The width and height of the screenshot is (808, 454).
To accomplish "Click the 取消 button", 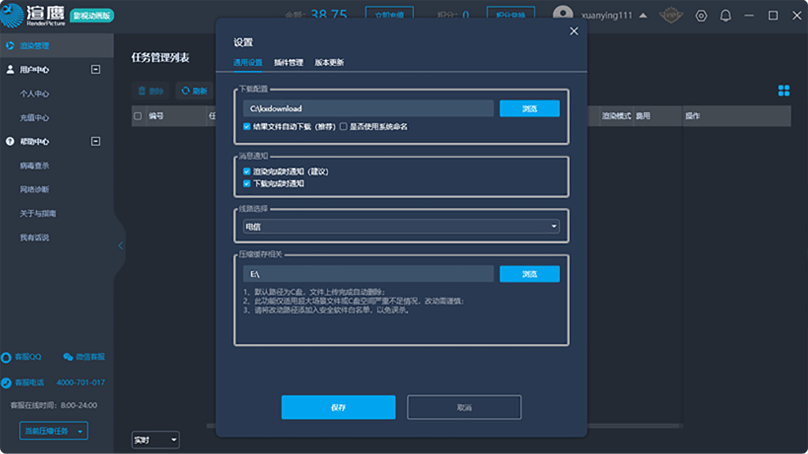I will pos(464,407).
